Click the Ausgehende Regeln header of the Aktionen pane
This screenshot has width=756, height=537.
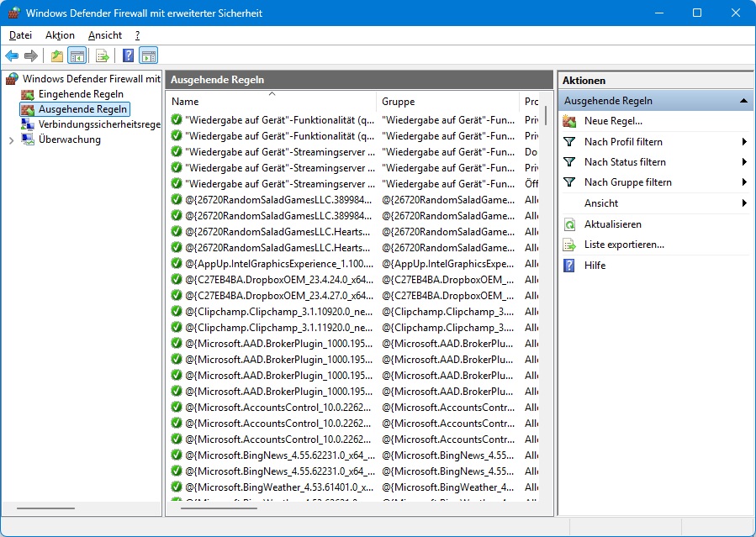pyautogui.click(x=656, y=101)
